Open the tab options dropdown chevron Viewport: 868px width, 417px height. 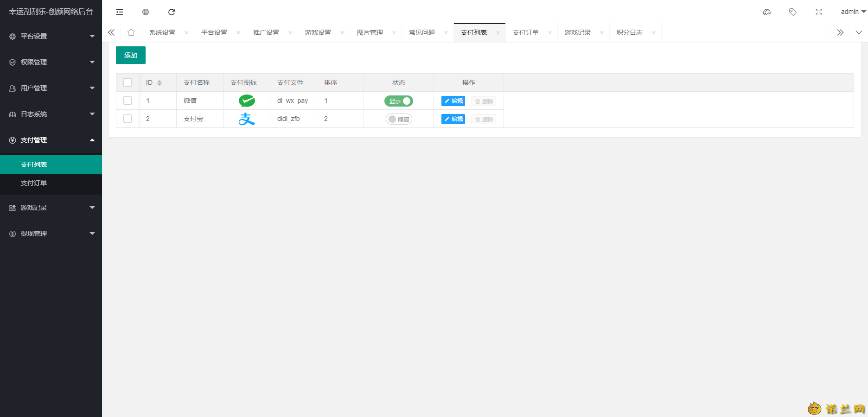click(x=859, y=32)
